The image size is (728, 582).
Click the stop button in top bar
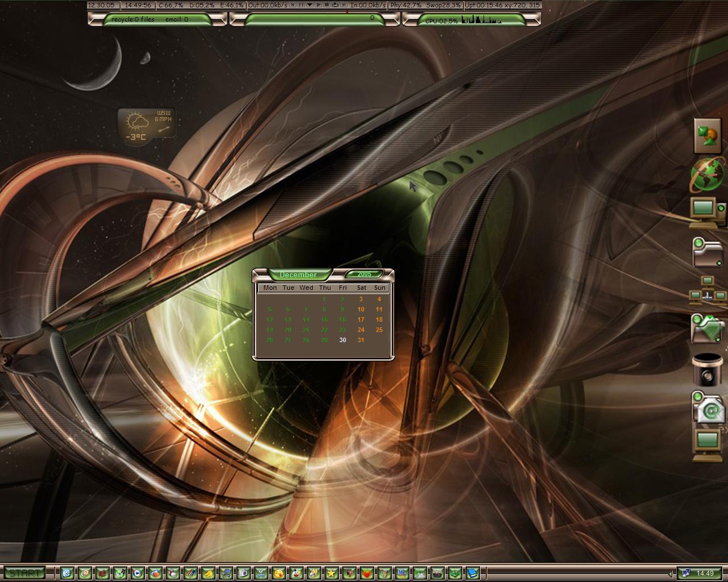[326, 5]
